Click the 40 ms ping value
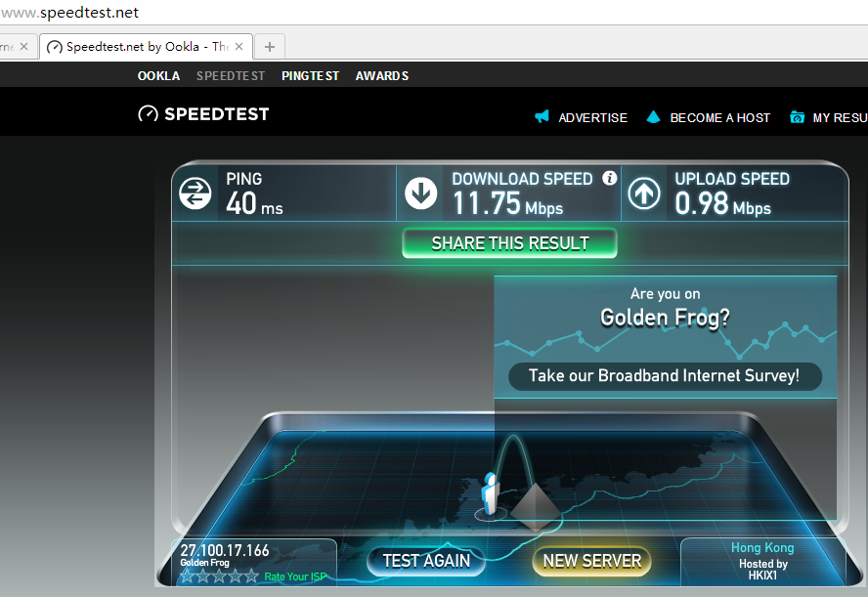This screenshot has width=868, height=597. (254, 203)
